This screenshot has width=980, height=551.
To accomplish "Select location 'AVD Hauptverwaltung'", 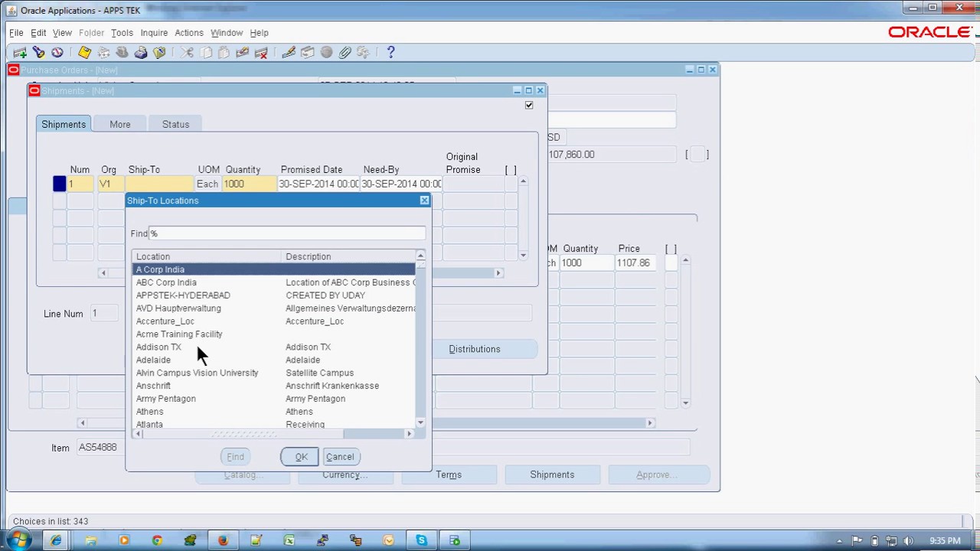I will (178, 308).
